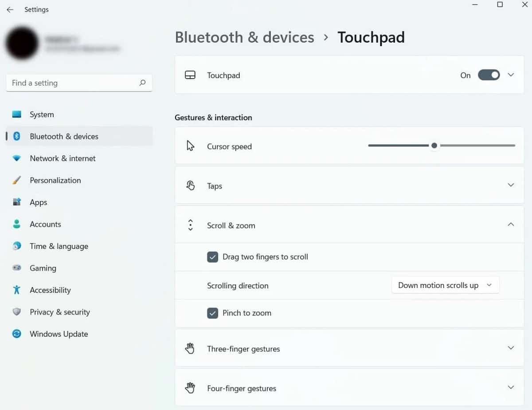Open Network & internet from the sidebar
The width and height of the screenshot is (532, 410).
(17, 158)
